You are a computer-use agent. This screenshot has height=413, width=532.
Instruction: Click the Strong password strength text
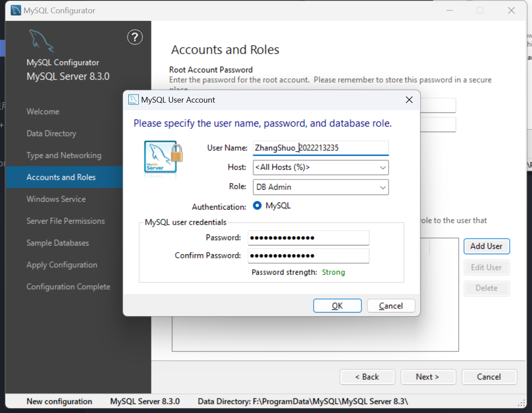(x=333, y=272)
